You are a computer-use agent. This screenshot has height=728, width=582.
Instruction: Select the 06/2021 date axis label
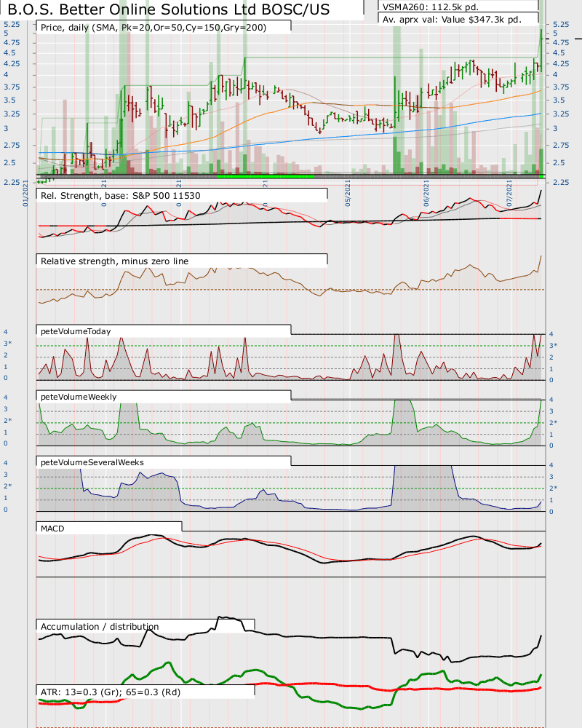pos(426,194)
